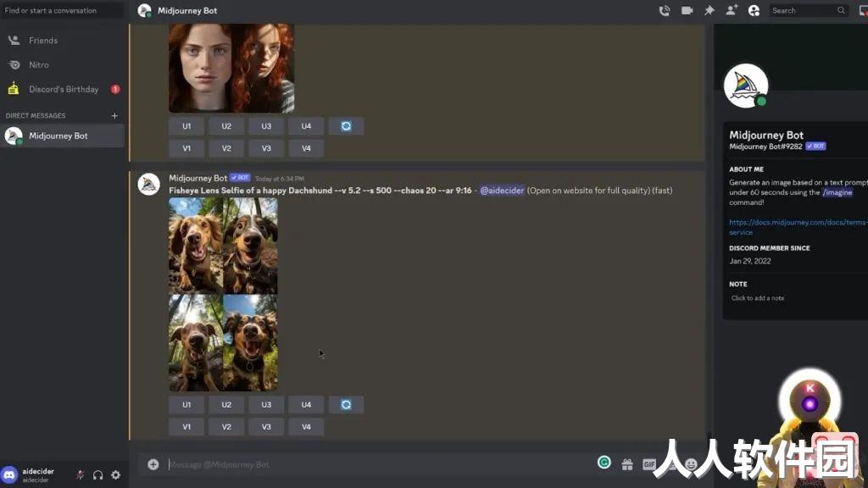Start a voice call with Midjourney Bot

(665, 10)
